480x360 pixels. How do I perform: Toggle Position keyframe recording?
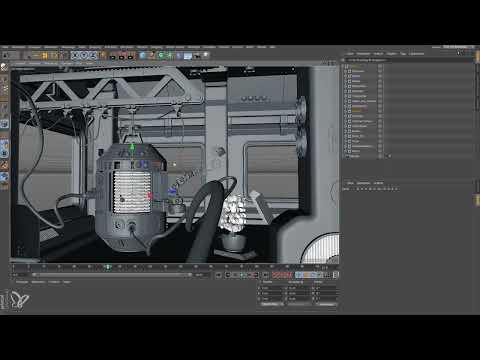(299, 275)
